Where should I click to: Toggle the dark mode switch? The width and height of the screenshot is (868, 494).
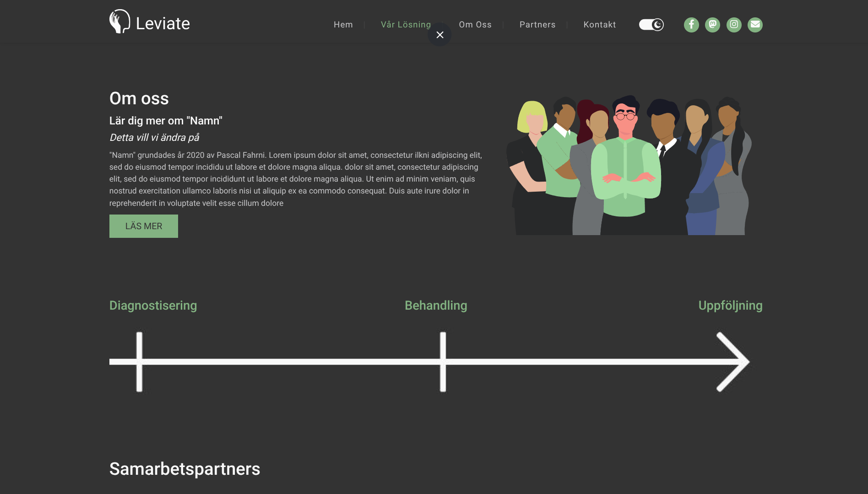(x=651, y=25)
